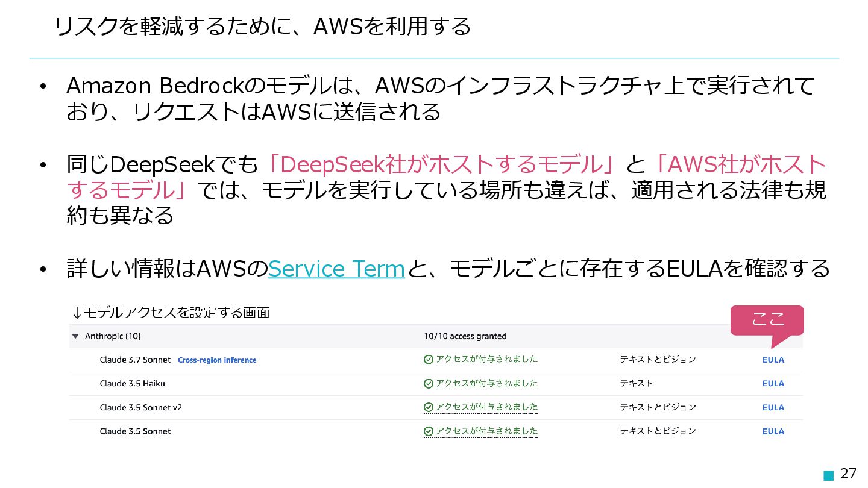Select the Claude 3.7 Sonnet model name

[x=135, y=360]
